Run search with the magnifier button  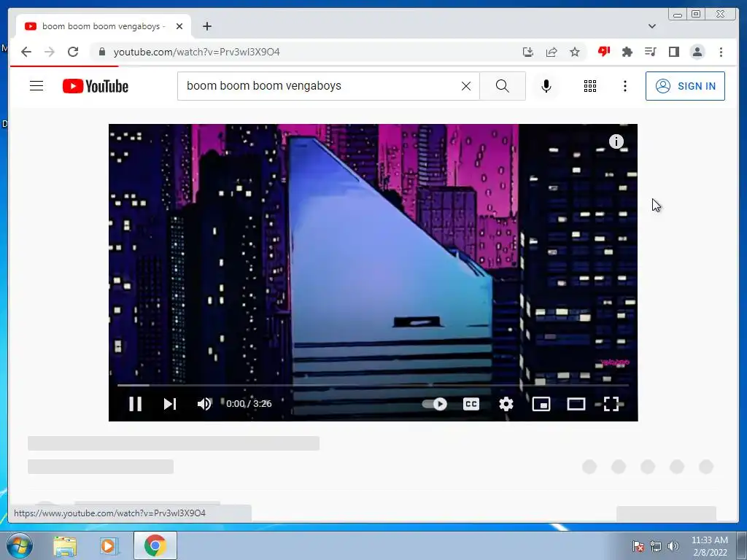pyautogui.click(x=502, y=86)
